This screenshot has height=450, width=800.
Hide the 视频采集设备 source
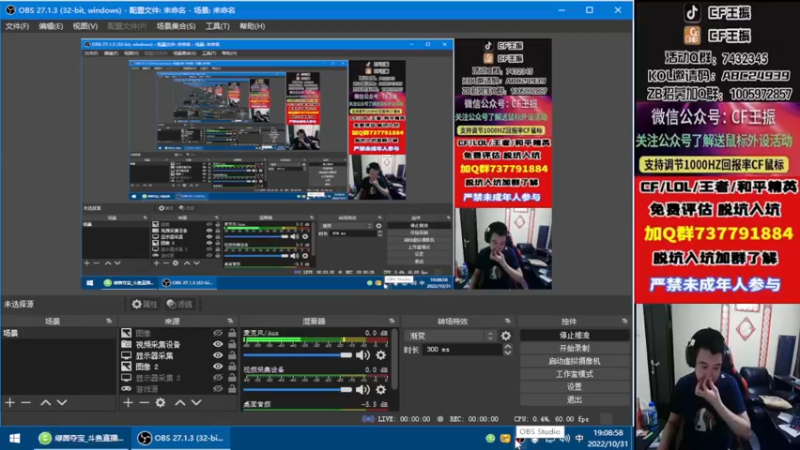click(x=218, y=344)
